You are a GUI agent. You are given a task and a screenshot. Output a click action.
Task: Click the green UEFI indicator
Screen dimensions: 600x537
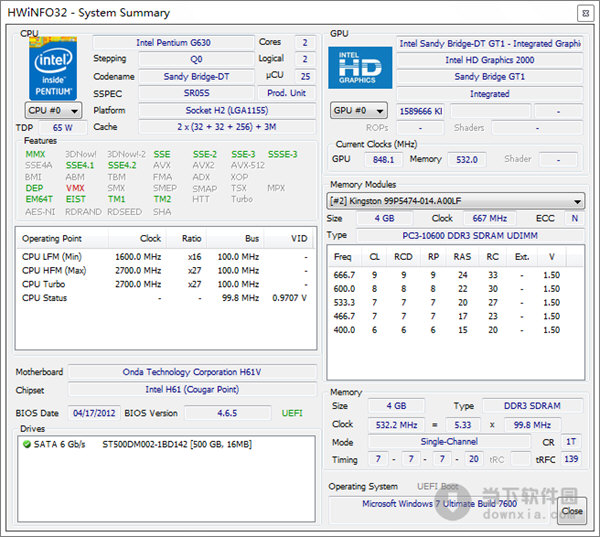[x=292, y=413]
